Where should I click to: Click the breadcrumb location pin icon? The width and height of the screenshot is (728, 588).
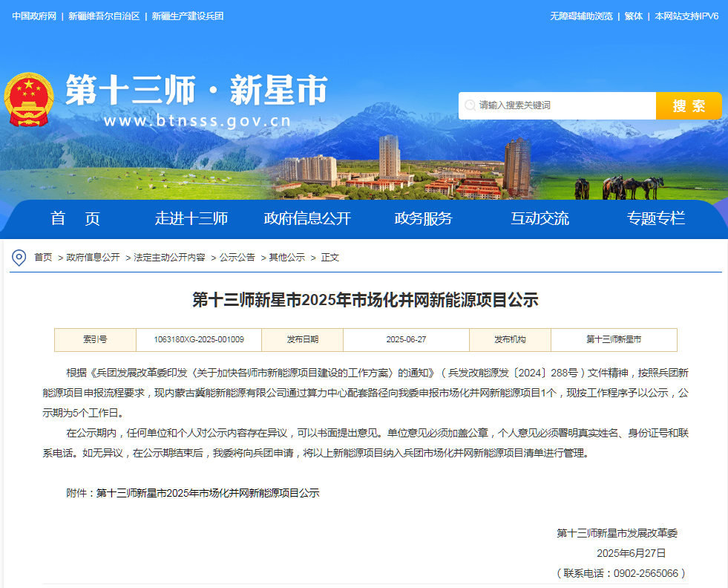(19, 258)
